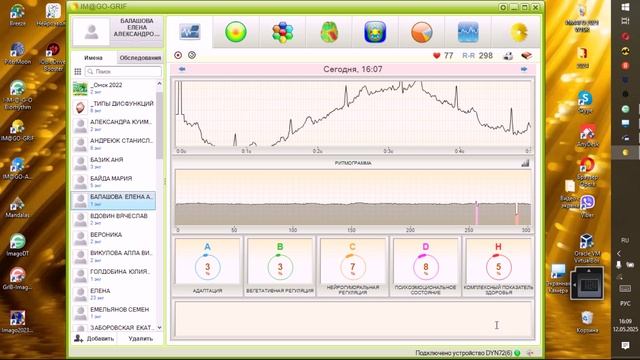Select АНДРЕЮК СТАНИСЛ... patient
This screenshot has height=360, width=640.
pyautogui.click(x=113, y=144)
